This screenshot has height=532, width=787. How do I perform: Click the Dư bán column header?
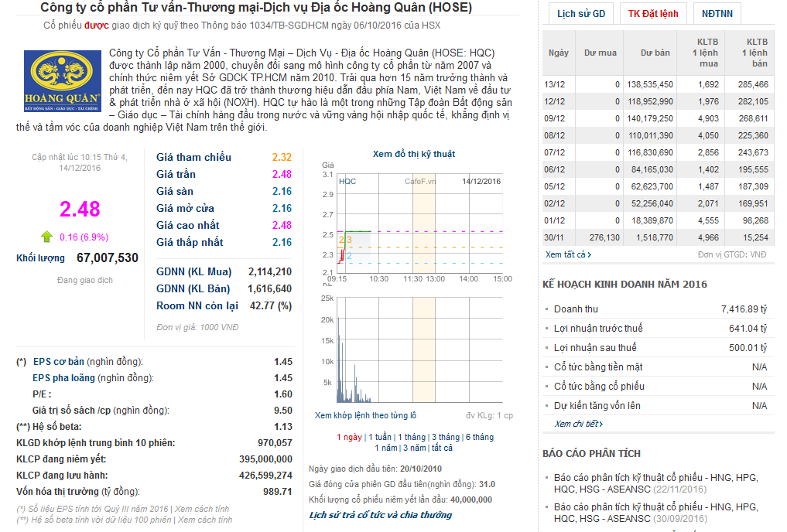[x=655, y=53]
